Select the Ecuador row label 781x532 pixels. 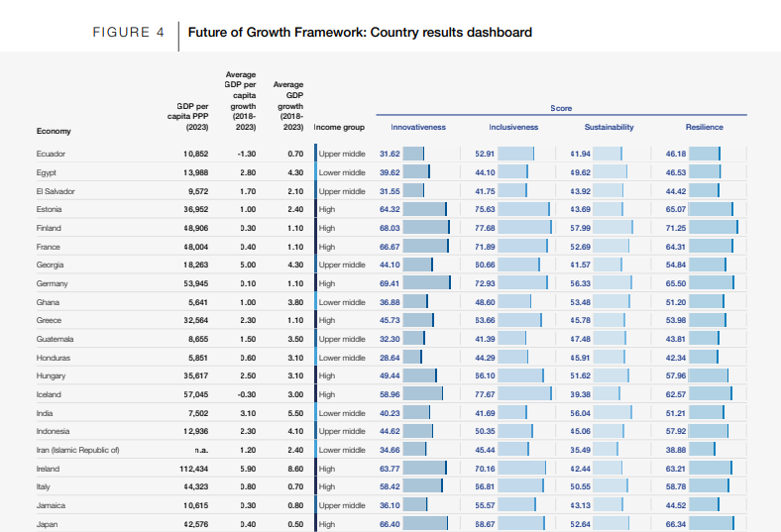pyautogui.click(x=51, y=154)
